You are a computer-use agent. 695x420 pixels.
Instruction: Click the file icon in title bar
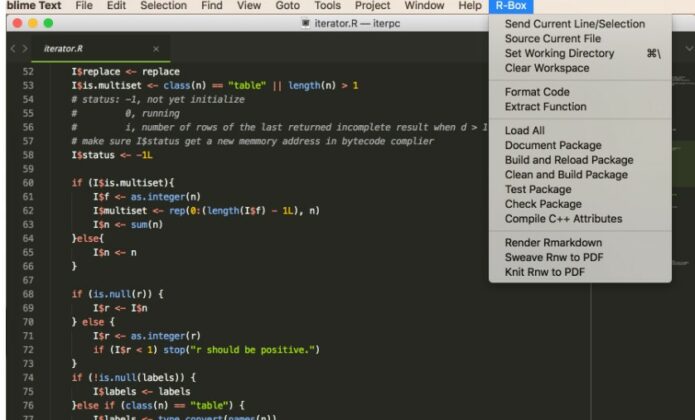(305, 23)
